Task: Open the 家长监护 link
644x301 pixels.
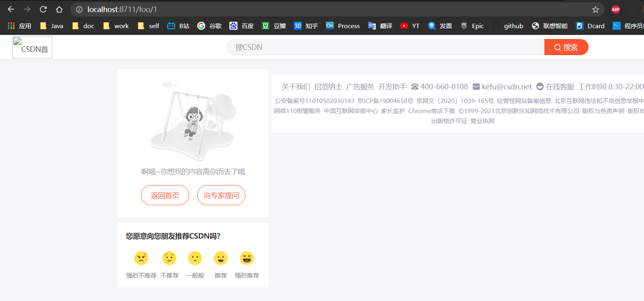Action: click(393, 111)
